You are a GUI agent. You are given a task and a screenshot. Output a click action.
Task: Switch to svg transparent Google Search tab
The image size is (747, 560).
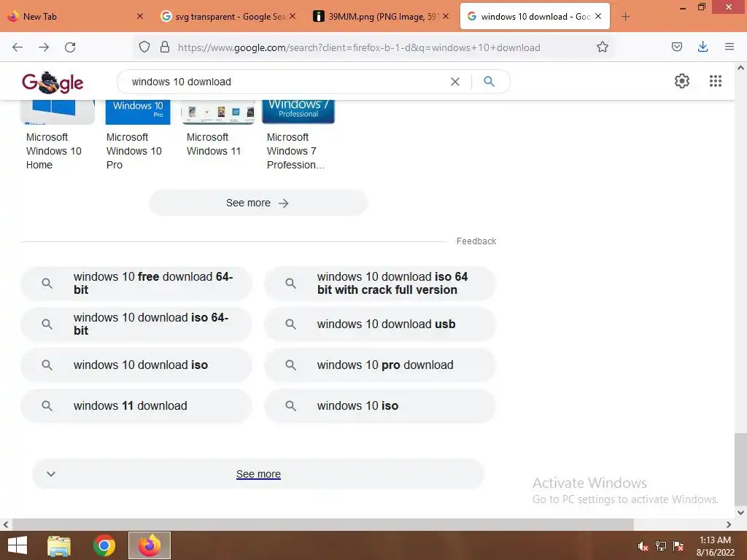(228, 16)
